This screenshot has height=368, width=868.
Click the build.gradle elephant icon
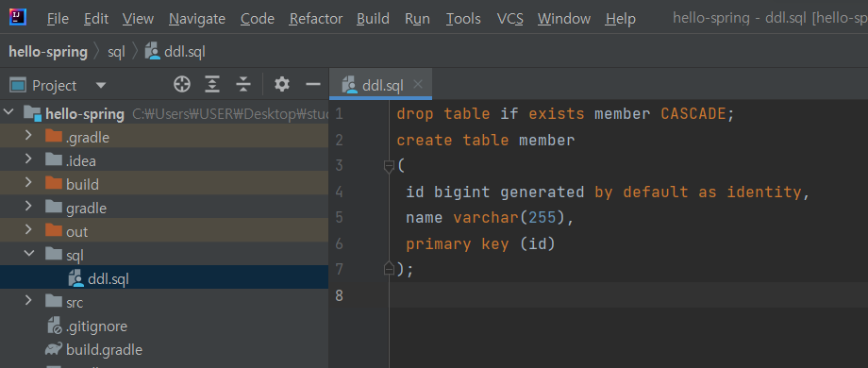(x=54, y=350)
